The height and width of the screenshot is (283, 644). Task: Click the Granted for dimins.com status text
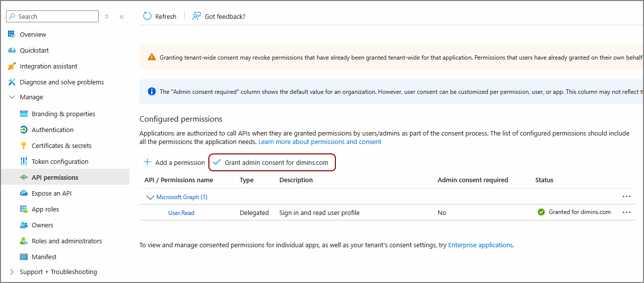pos(580,212)
